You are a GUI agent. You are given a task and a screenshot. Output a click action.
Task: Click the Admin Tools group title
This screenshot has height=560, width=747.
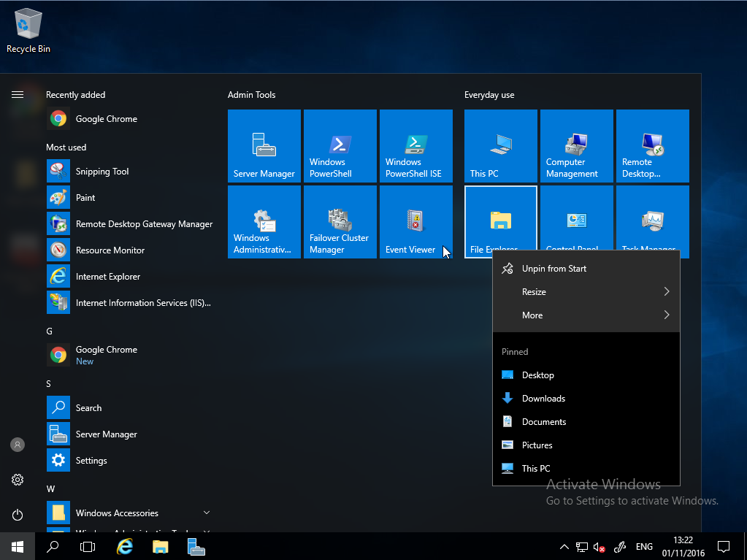[x=251, y=95]
